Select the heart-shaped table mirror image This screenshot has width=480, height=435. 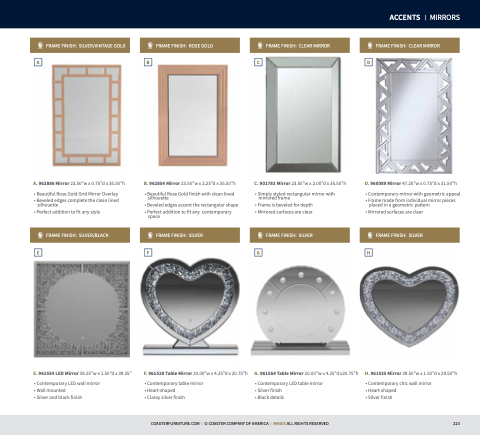pyautogui.click(x=190, y=306)
